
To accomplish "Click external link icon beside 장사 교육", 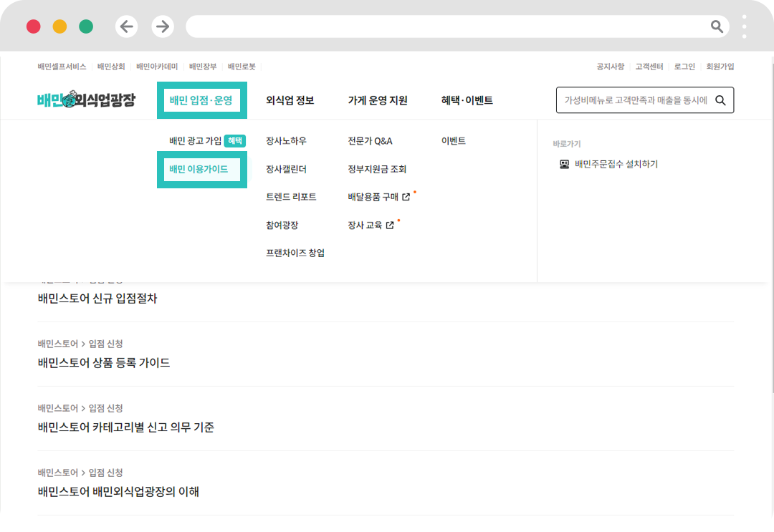I will tap(390, 226).
